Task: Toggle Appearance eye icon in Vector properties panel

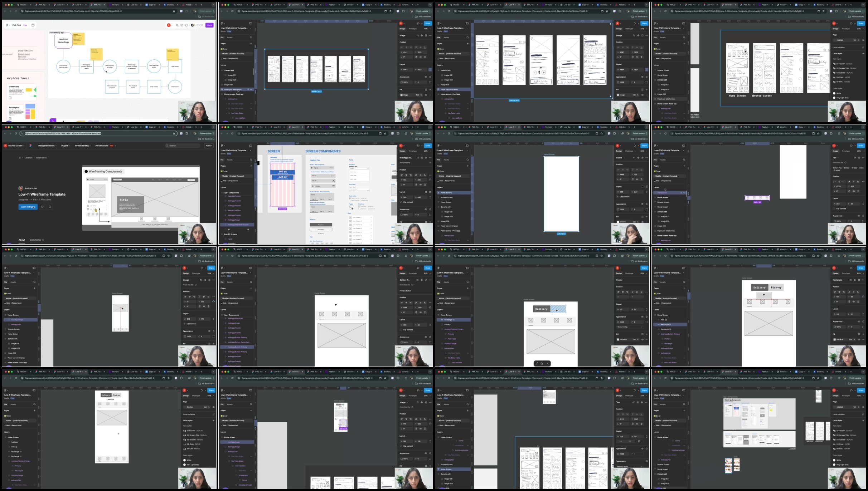Action: coord(642,316)
